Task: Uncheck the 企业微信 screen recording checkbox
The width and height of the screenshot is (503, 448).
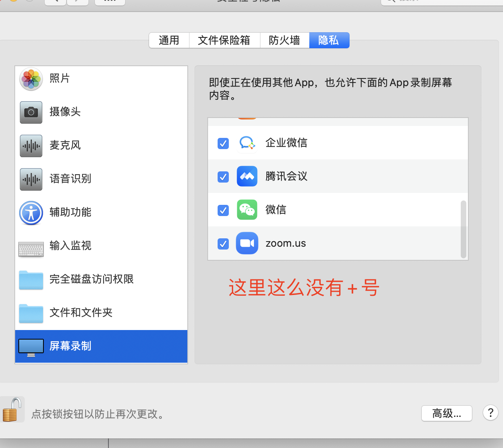Action: 223,143
